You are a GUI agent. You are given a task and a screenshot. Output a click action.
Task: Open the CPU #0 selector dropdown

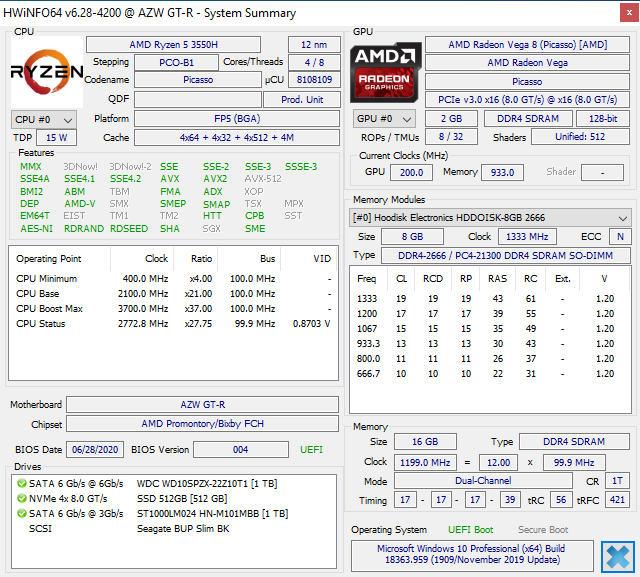(x=43, y=119)
